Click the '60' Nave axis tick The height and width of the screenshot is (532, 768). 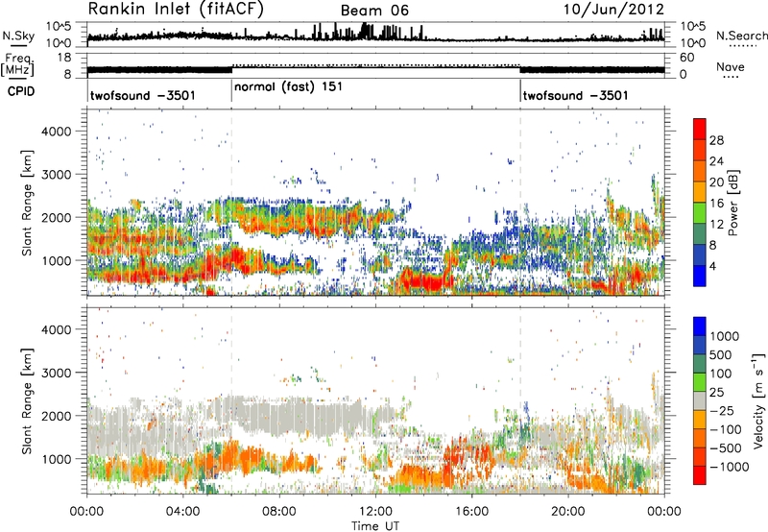click(x=687, y=58)
